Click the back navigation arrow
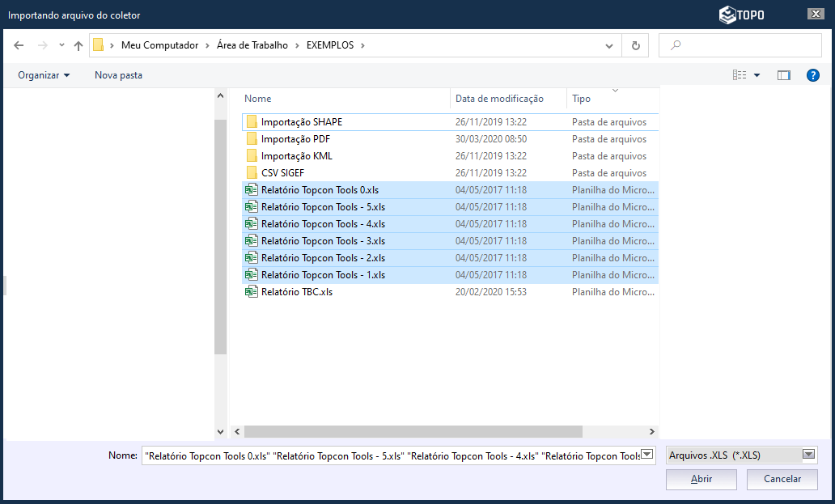 click(x=19, y=45)
